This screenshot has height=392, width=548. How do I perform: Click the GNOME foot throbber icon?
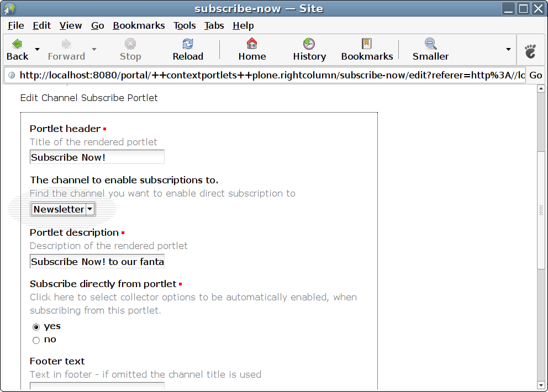pyautogui.click(x=530, y=51)
